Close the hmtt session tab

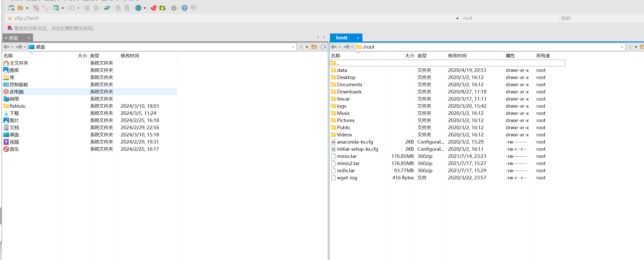coord(358,38)
